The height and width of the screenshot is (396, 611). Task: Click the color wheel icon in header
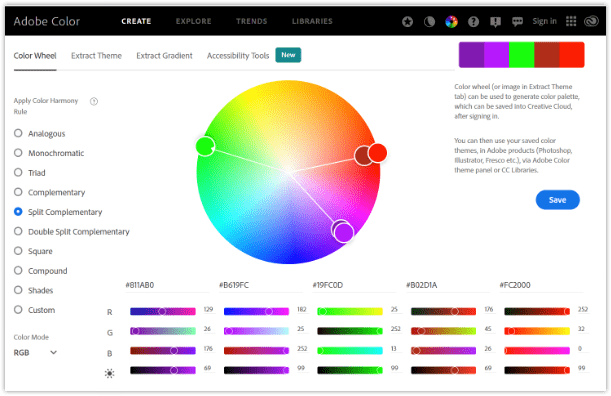[x=451, y=21]
